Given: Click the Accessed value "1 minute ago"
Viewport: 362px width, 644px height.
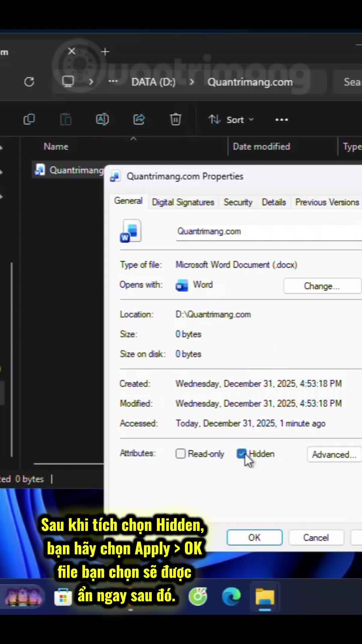Looking at the screenshot, I should 303,423.
